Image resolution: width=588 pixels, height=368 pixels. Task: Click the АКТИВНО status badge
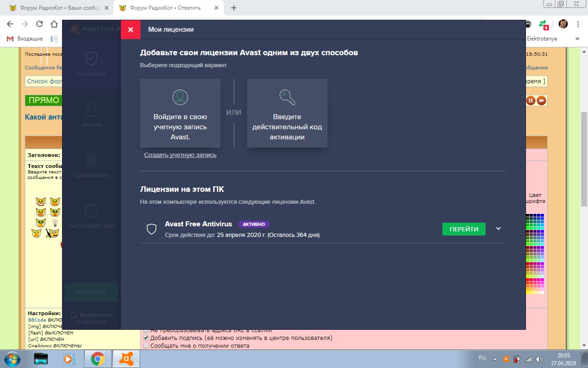tap(254, 224)
